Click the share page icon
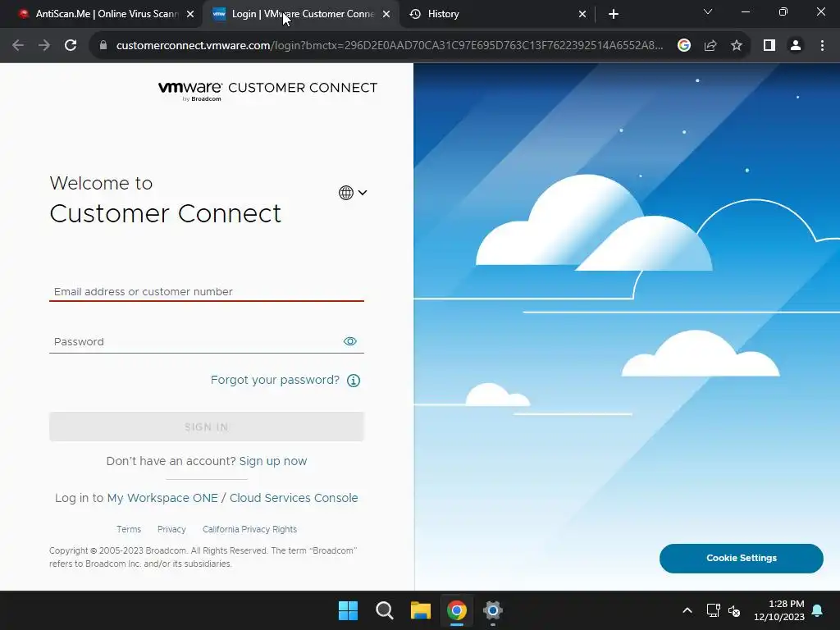The width and height of the screenshot is (840, 630). click(x=710, y=46)
